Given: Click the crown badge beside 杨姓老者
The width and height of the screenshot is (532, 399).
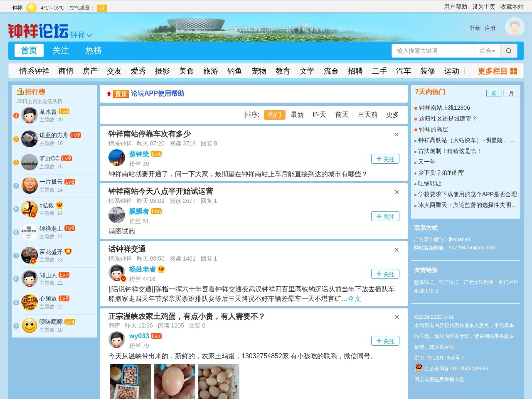Looking at the screenshot, I should [x=161, y=268].
